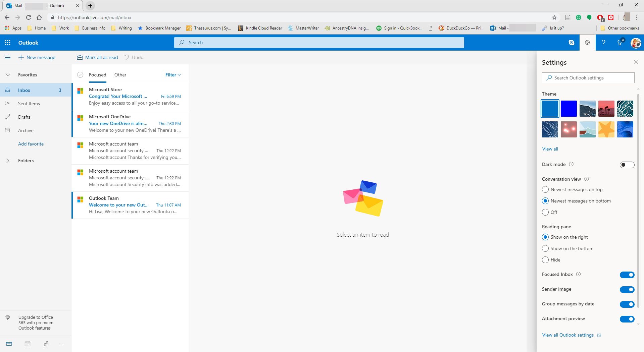
Task: Collapse the Favorites section
Action: pyautogui.click(x=8, y=75)
